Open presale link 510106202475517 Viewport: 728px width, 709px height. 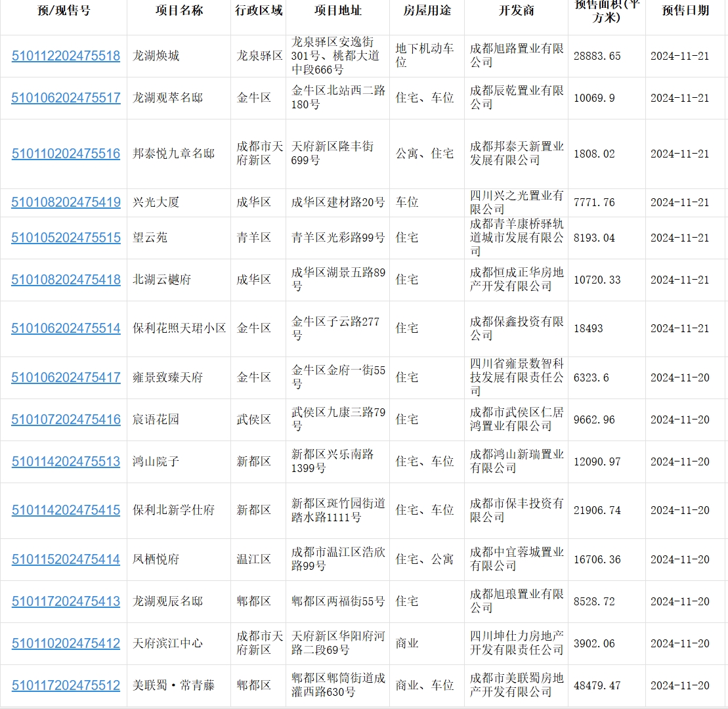(x=66, y=98)
